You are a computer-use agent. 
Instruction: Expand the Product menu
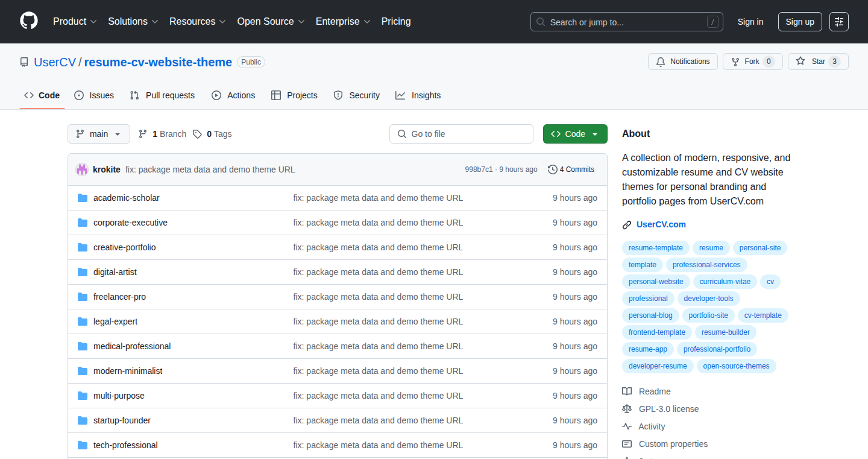coord(75,22)
